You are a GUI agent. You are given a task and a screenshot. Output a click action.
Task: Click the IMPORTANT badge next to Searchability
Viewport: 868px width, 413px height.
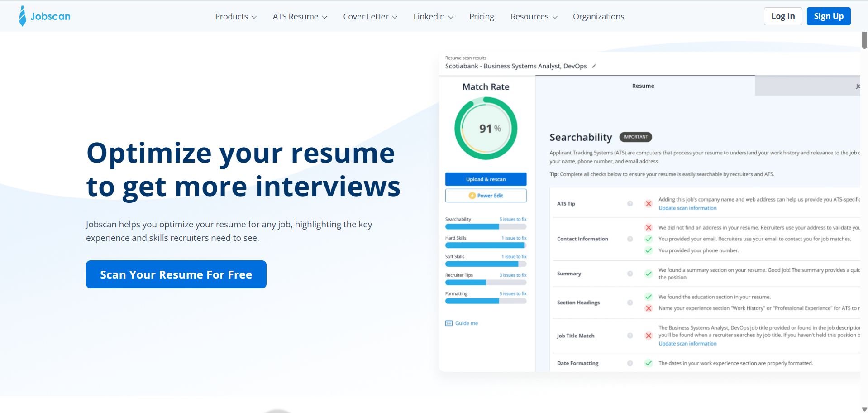[635, 137]
